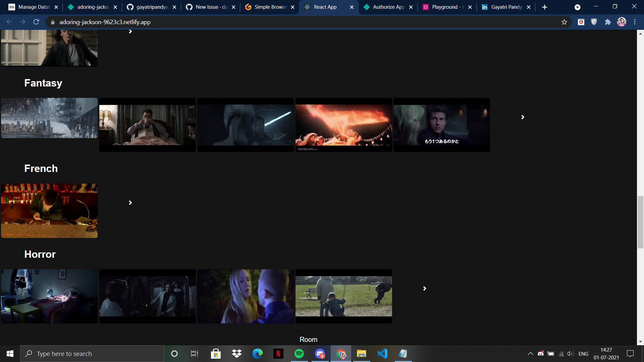This screenshot has width=644, height=362.
Task: Launch Visual Studio Code from the taskbar
Action: pos(382,354)
